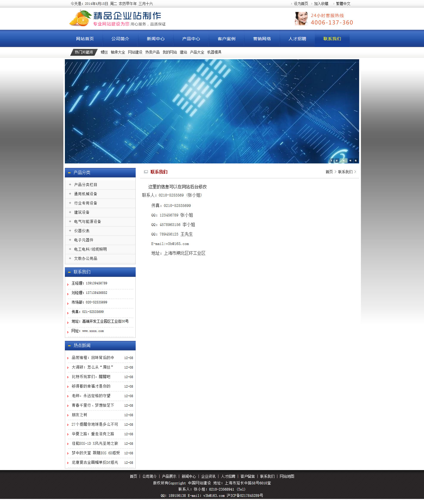The height and width of the screenshot is (504, 424).
Task: Click the 轴承大全 hot keyword
Action: [118, 52]
